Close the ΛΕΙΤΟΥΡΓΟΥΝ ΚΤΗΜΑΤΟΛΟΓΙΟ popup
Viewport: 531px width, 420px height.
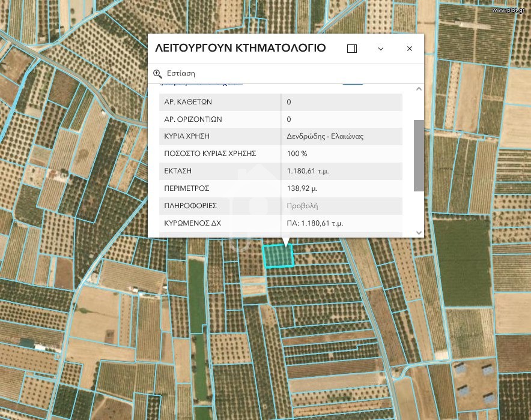tap(410, 49)
